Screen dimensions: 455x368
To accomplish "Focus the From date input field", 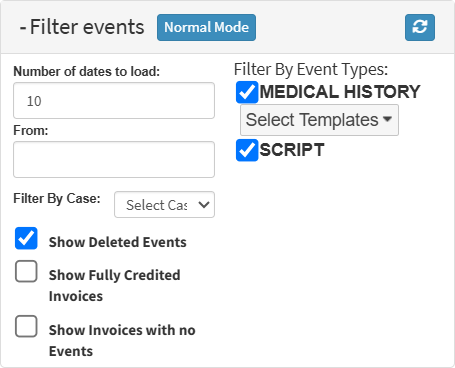I will point(114,159).
